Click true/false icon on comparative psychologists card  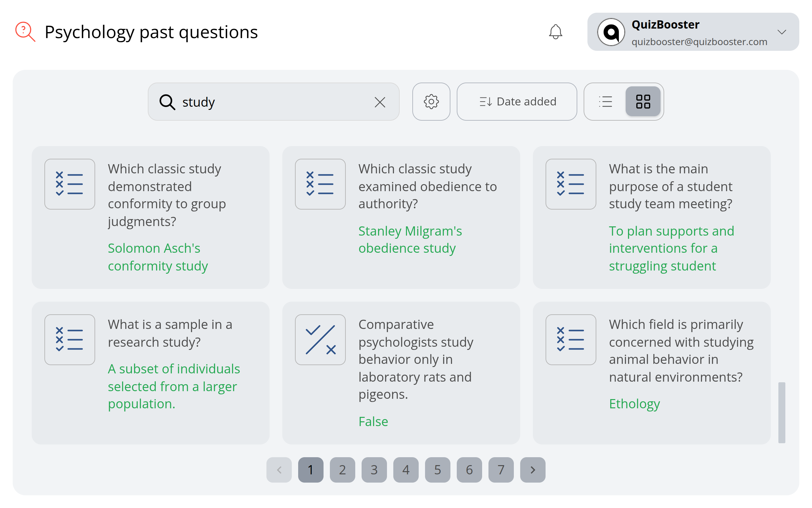[320, 340]
